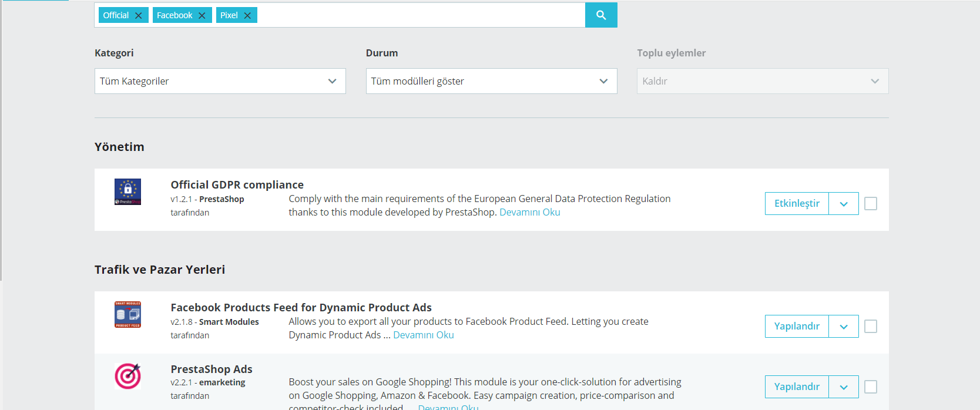The height and width of the screenshot is (410, 980).
Task: Click the Toplu eylemler label
Action: pos(672,53)
